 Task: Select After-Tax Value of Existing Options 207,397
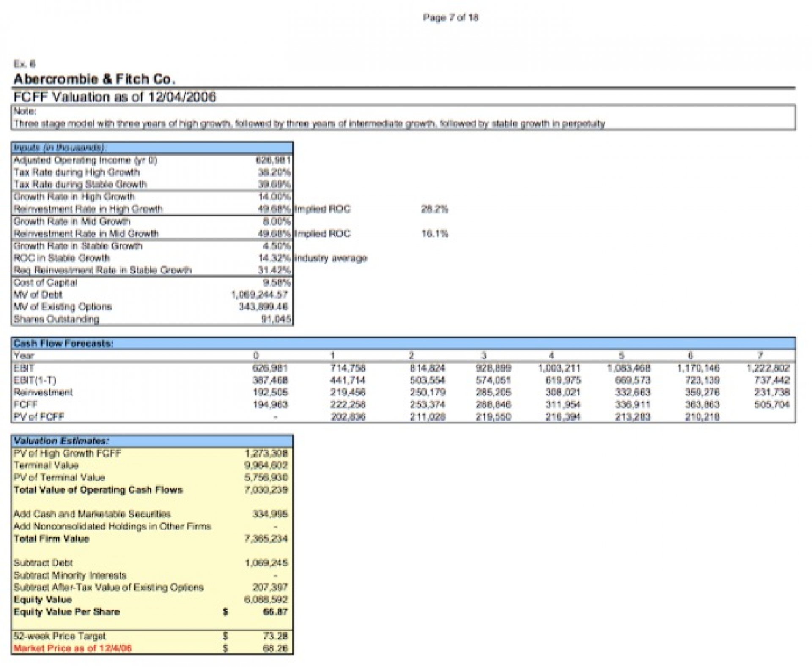click(x=270, y=587)
